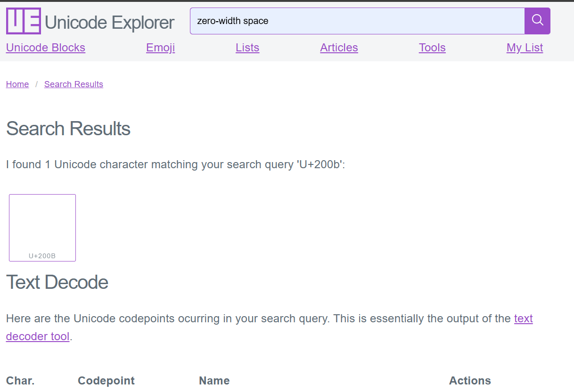574x392 pixels.
Task: Click the Search Results breadcrumb link
Action: point(74,84)
